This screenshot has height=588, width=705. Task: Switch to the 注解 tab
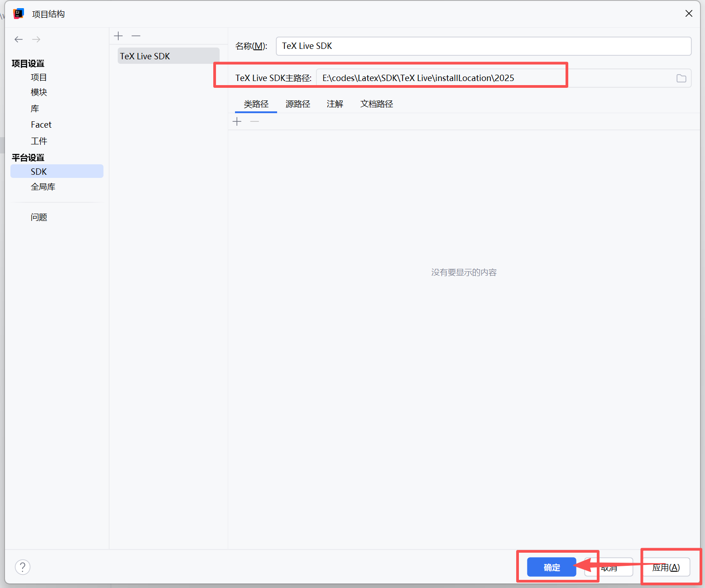click(335, 104)
